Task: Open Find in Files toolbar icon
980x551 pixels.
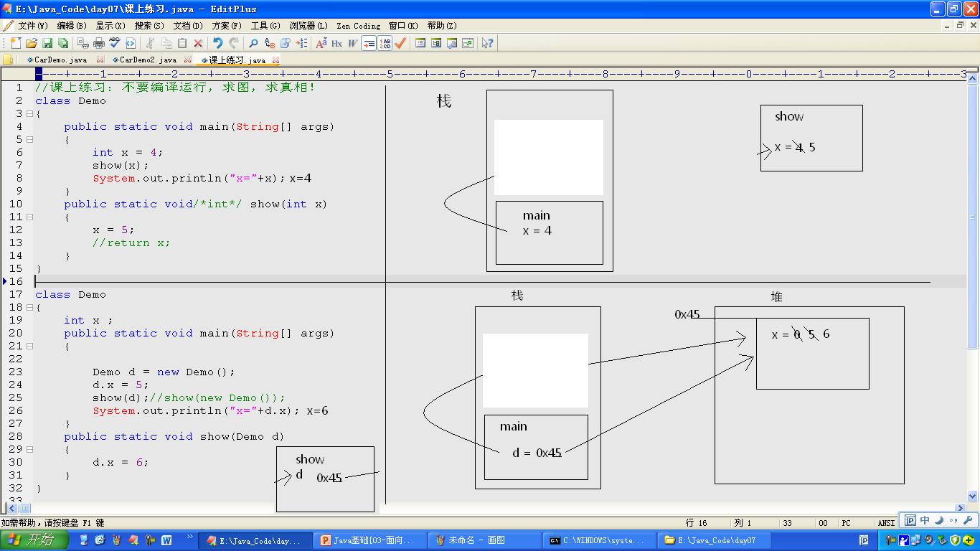Action: click(x=286, y=43)
